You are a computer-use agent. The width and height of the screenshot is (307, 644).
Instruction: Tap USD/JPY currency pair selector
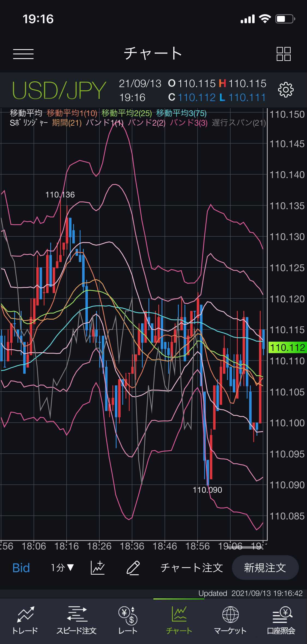coord(59,90)
